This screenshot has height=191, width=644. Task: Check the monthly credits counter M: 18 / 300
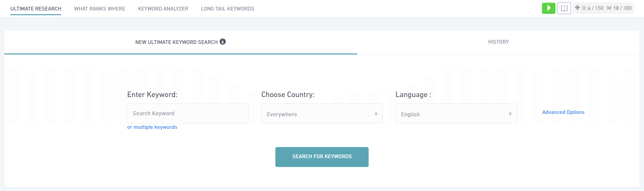click(619, 8)
